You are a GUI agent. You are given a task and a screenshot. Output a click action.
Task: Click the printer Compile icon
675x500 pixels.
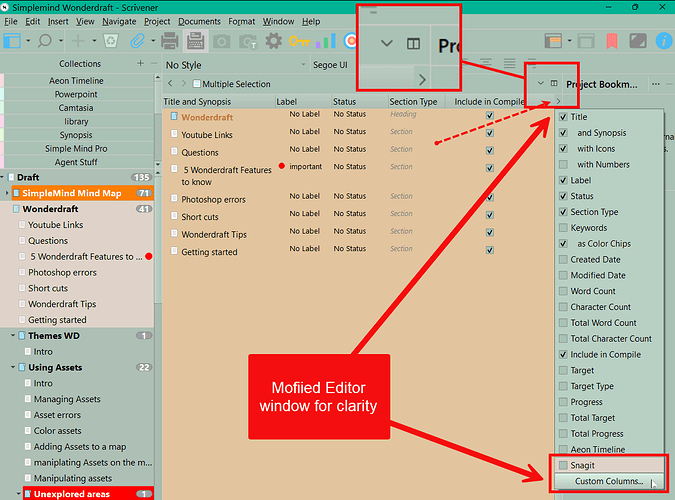(x=169, y=42)
